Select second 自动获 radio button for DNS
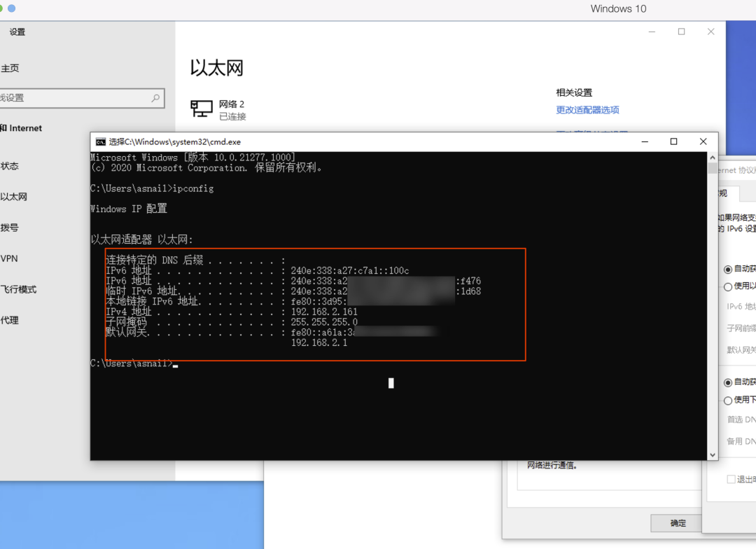This screenshot has width=756, height=549. [x=728, y=382]
